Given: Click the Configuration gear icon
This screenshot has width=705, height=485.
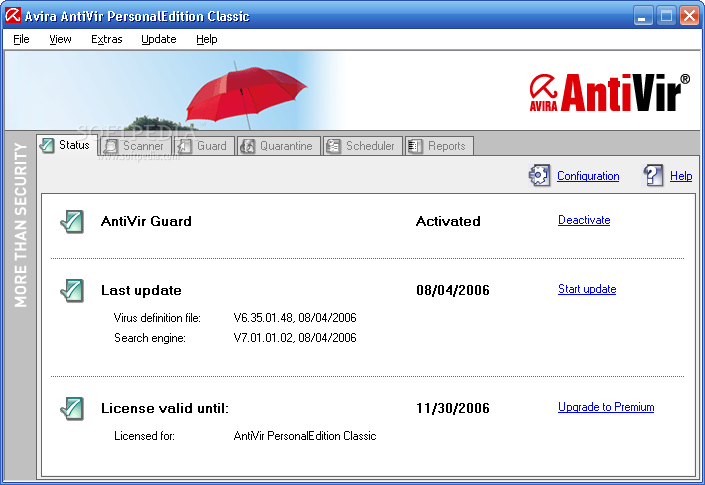Looking at the screenshot, I should tap(540, 176).
